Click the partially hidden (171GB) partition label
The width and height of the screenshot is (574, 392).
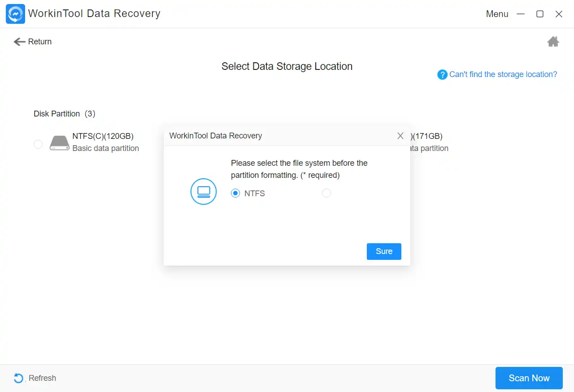[x=426, y=136]
